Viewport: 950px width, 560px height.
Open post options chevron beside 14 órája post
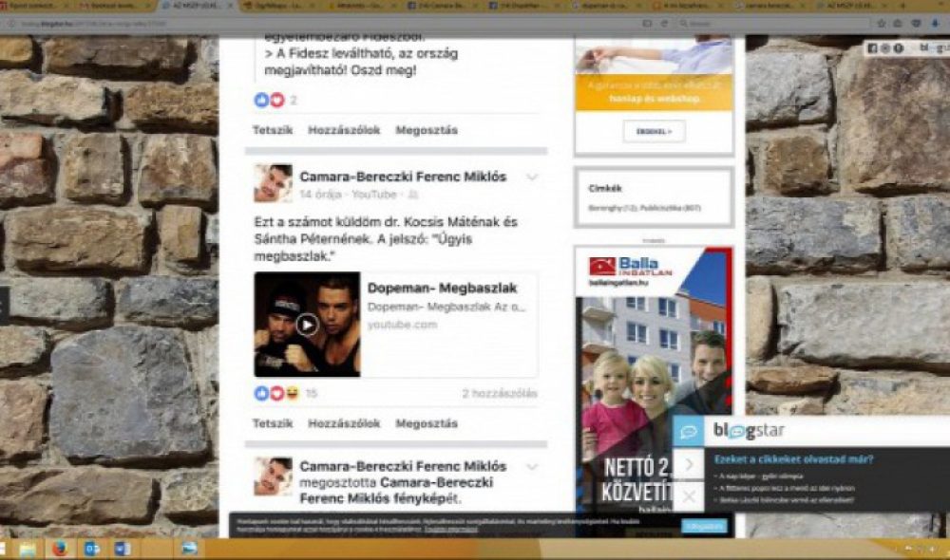pyautogui.click(x=531, y=177)
